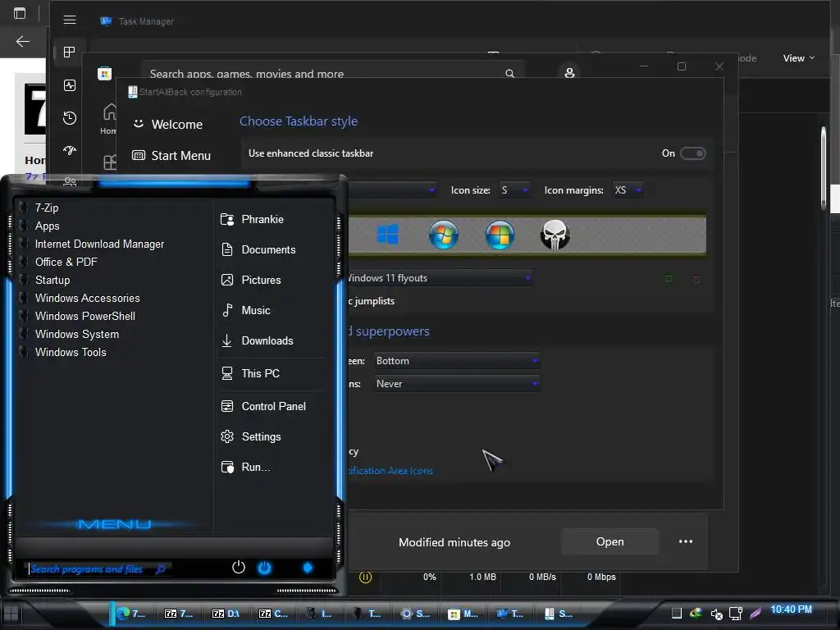Expand the 7-Zip program folder
Screen dimensions: 840x630
pyautogui.click(x=47, y=208)
